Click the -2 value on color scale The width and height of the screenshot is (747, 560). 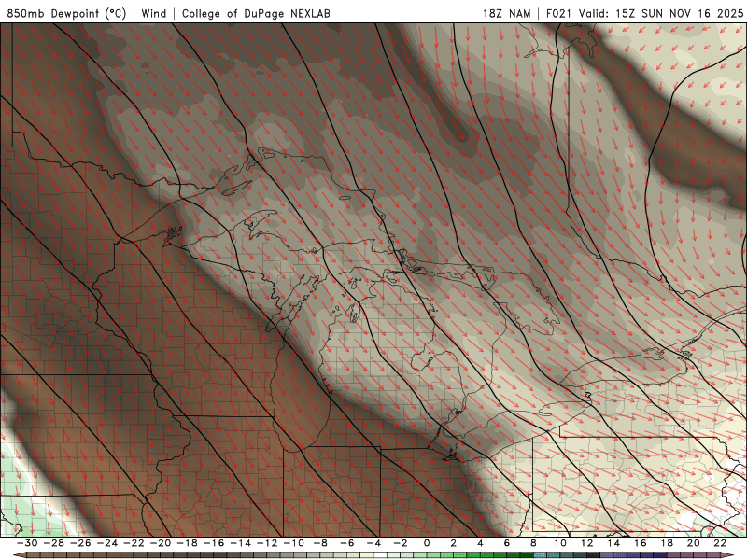401,543
